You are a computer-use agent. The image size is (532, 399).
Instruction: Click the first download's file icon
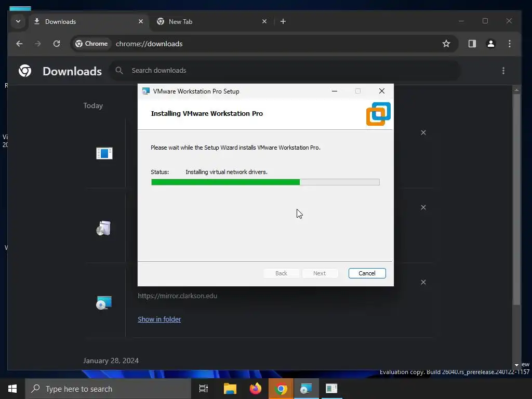[x=104, y=153]
